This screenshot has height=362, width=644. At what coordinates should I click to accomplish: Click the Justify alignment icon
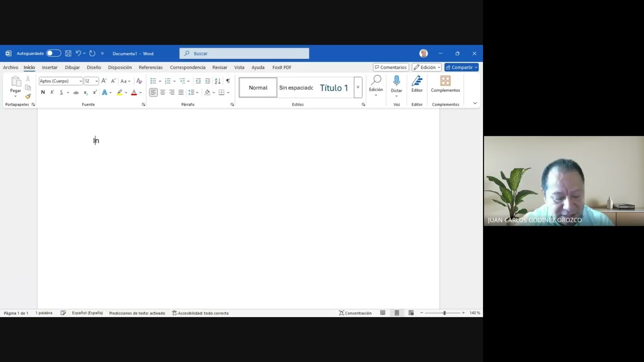(181, 93)
